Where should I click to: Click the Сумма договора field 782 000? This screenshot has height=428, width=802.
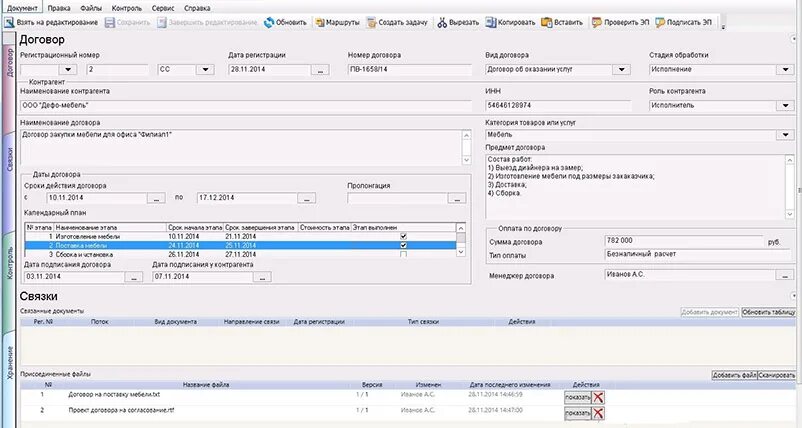(684, 241)
